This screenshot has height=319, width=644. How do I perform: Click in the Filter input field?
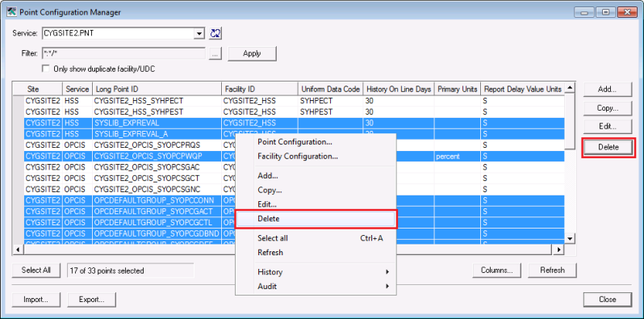(123, 53)
